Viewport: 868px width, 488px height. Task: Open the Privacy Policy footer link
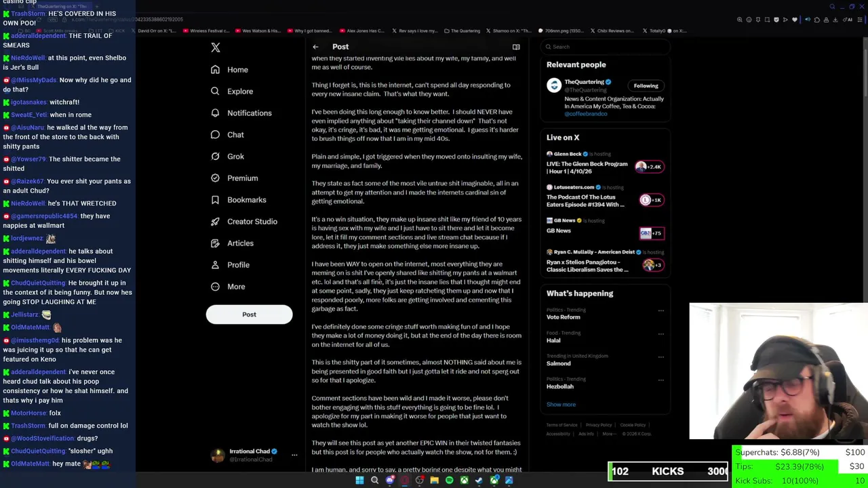click(599, 425)
